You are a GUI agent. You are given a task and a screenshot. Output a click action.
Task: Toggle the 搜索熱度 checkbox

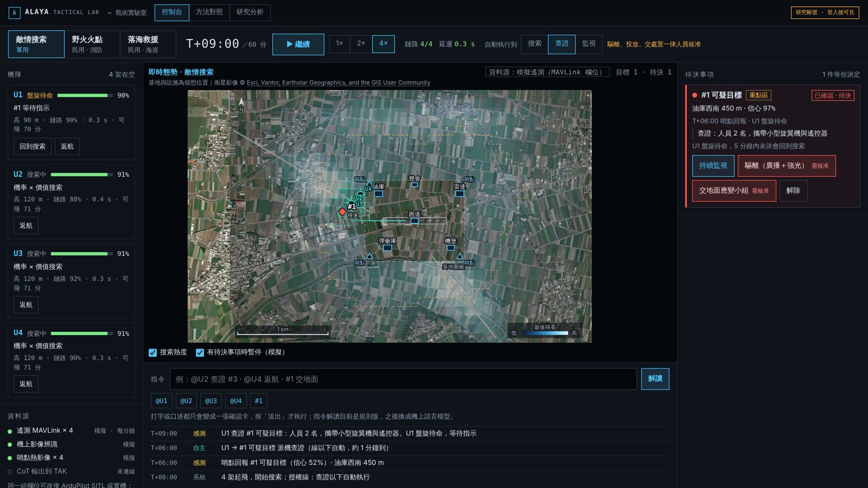pyautogui.click(x=153, y=352)
